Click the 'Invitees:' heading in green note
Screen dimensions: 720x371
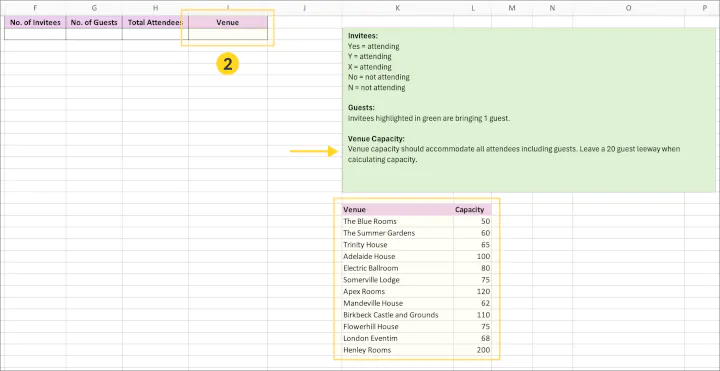coord(363,36)
